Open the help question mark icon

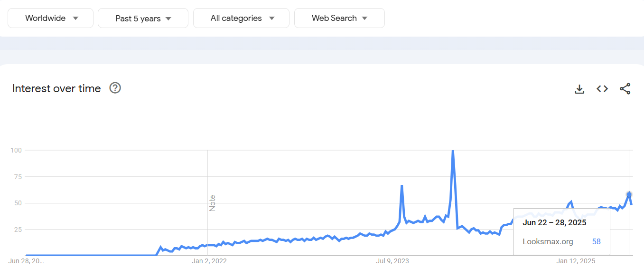point(115,88)
